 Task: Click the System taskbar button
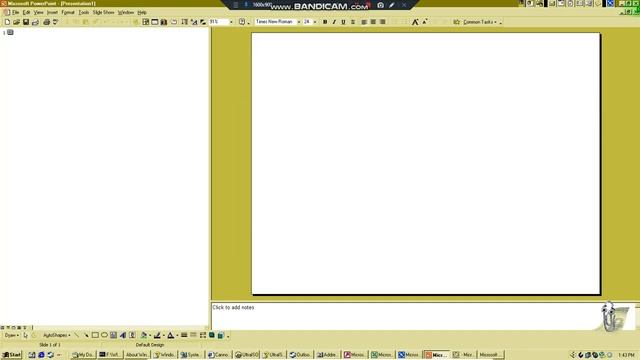click(x=191, y=355)
